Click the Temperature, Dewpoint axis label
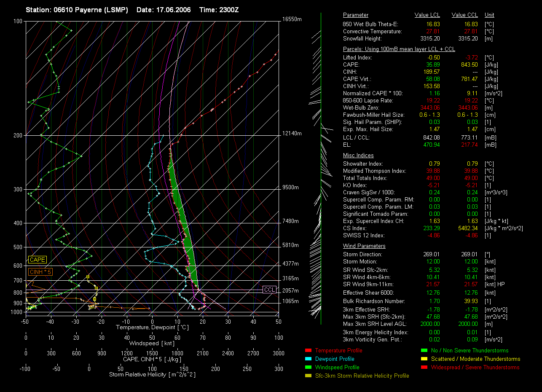Viewport: 542px width, 392px height. (152, 327)
